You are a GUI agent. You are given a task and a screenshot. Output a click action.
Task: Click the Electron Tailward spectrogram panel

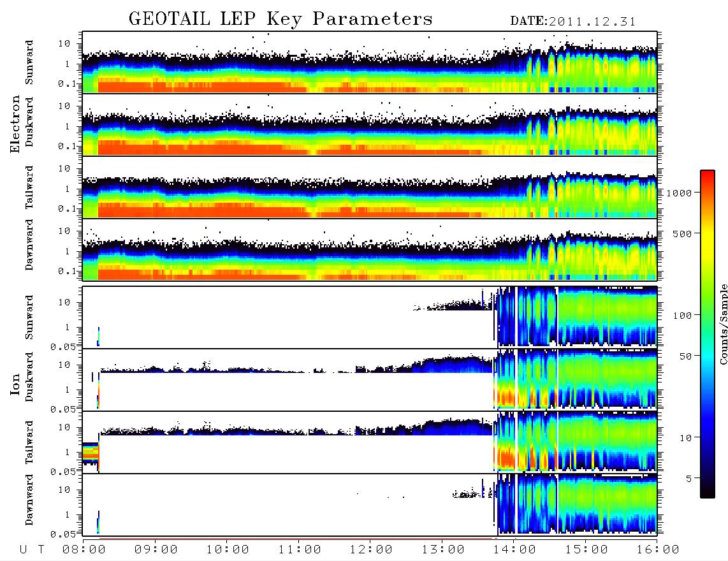click(370, 187)
